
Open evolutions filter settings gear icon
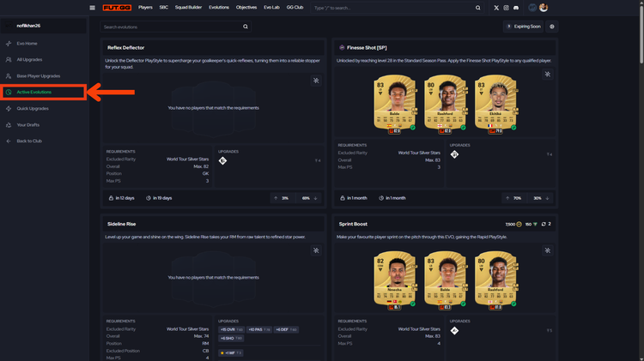click(552, 27)
